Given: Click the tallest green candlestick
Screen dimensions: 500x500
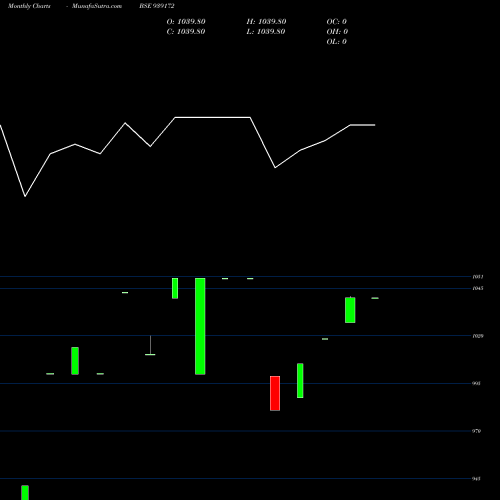Looking at the screenshot, I should click(200, 326).
